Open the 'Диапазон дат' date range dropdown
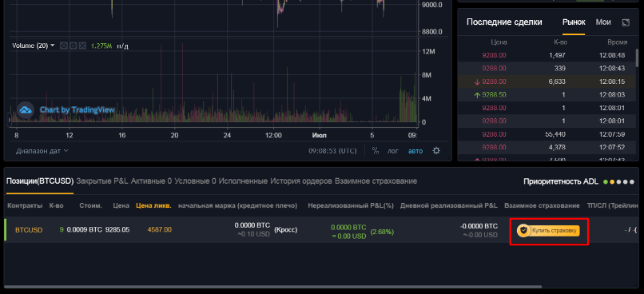This screenshot has height=294, width=644. [x=42, y=151]
